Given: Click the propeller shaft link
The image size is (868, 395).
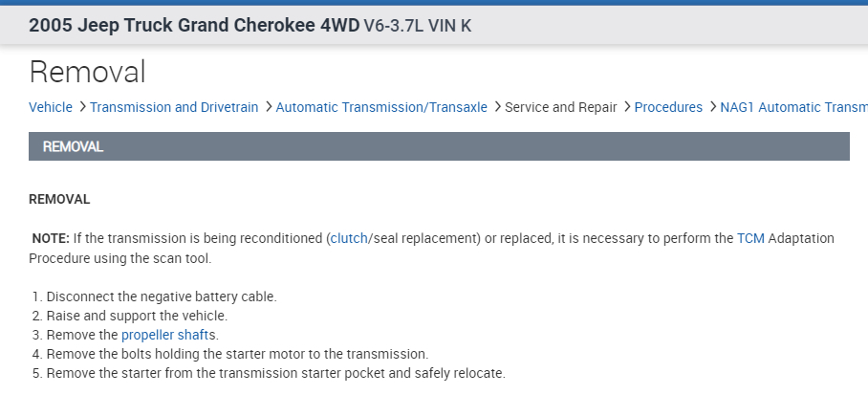Looking at the screenshot, I should pyautogui.click(x=165, y=335).
